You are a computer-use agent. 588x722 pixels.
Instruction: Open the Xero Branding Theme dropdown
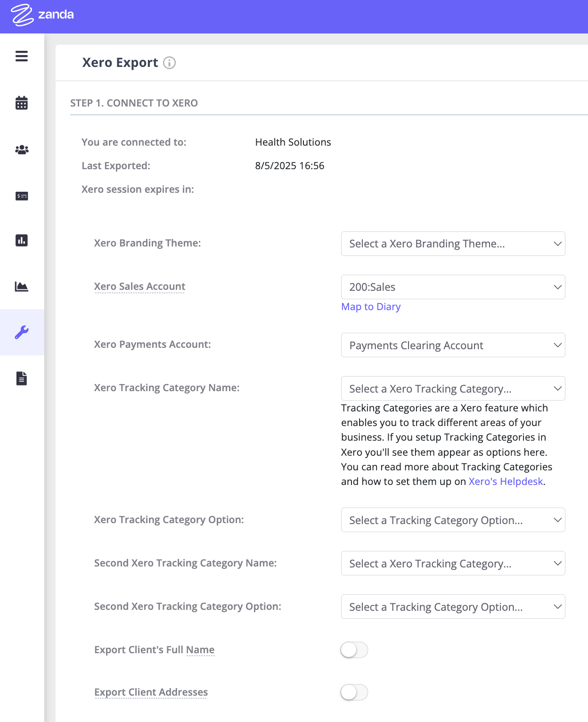(x=453, y=244)
